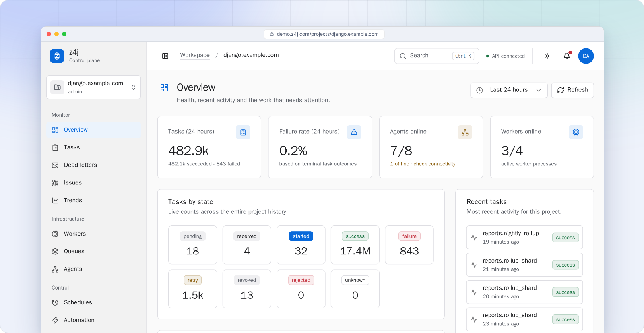Open the Trends sidebar entry

pyautogui.click(x=93, y=200)
